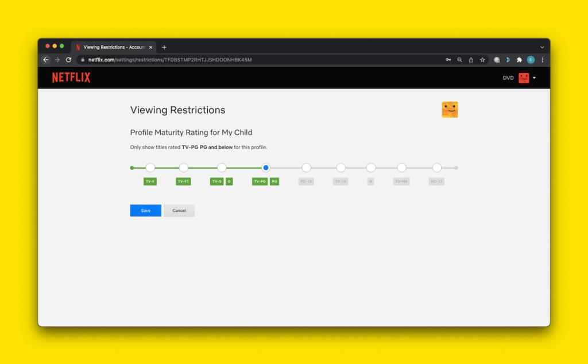Screen dimensions: 588x364
Task: Click the password key icon in address bar
Action: pos(448,60)
